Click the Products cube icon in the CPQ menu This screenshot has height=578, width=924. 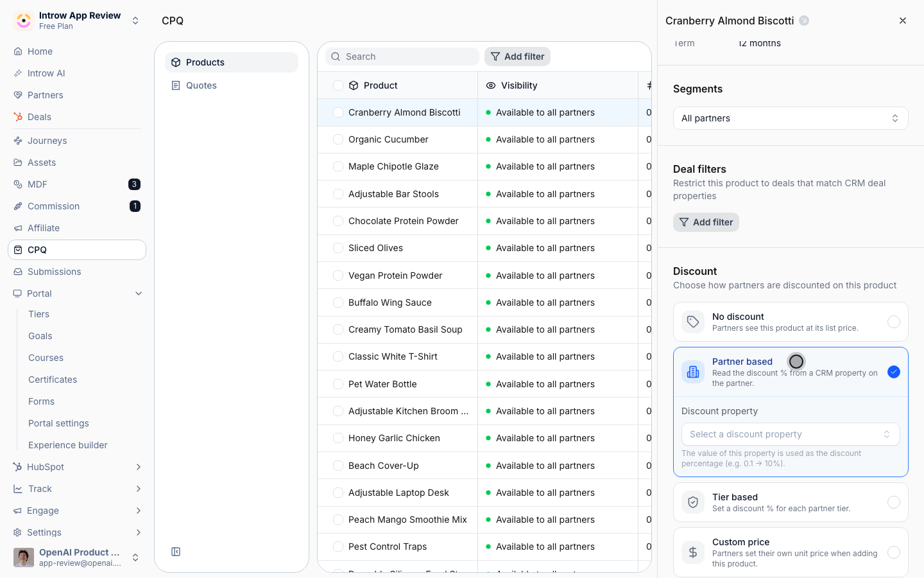coord(176,62)
